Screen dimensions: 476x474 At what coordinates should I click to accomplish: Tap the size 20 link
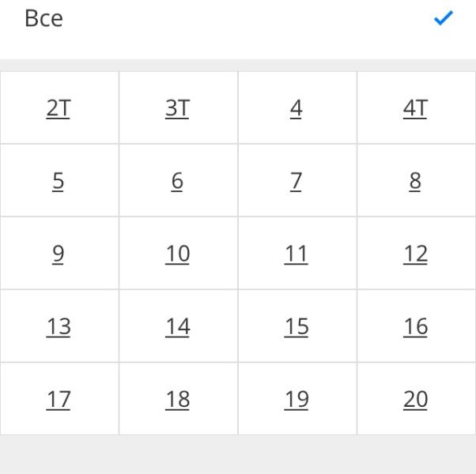point(415,400)
